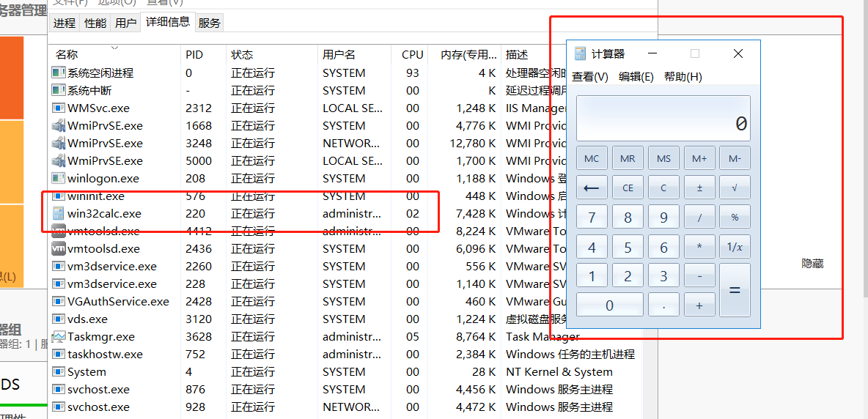Open the calculator 编辑(E) menu
The width and height of the screenshot is (868, 419).
pyautogui.click(x=636, y=77)
